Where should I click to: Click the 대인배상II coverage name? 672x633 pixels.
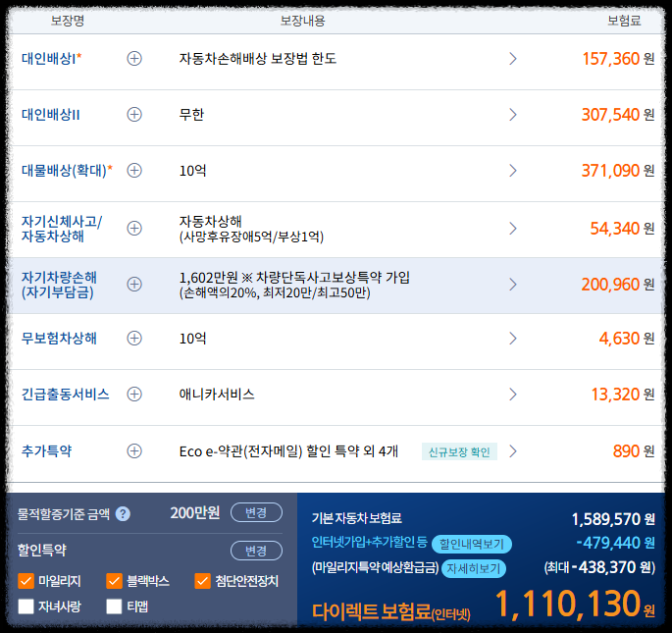click(x=51, y=115)
